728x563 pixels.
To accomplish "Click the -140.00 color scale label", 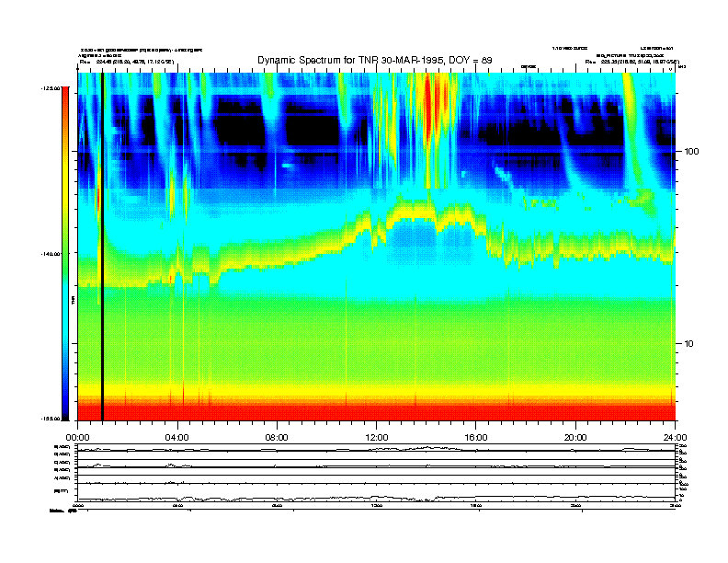I will click(x=51, y=254).
